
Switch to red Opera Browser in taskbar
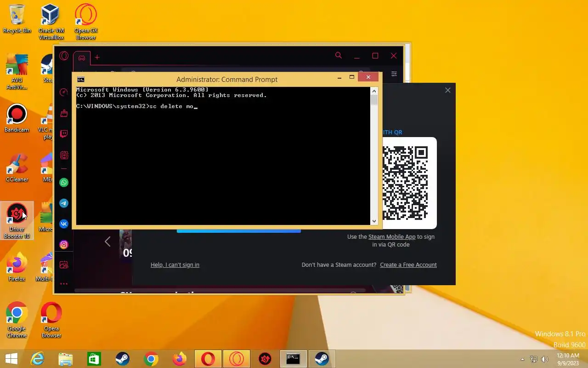[208, 359]
